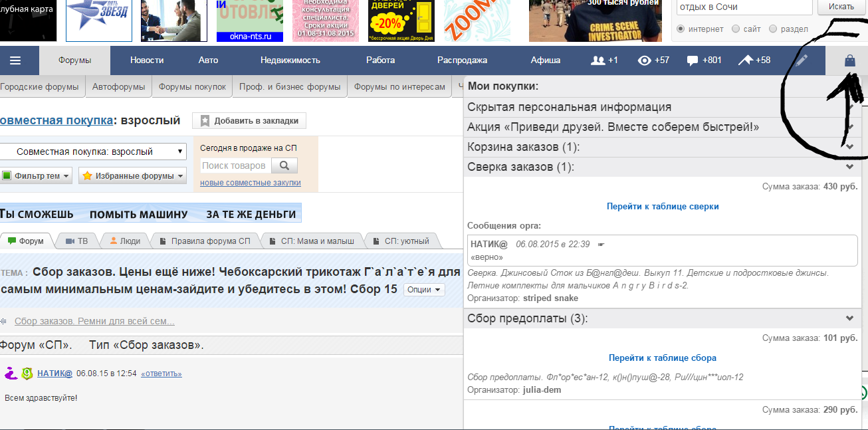Screen dimensions: 868x430
Task: Select the 'раздел' search radio button
Action: [x=773, y=29]
